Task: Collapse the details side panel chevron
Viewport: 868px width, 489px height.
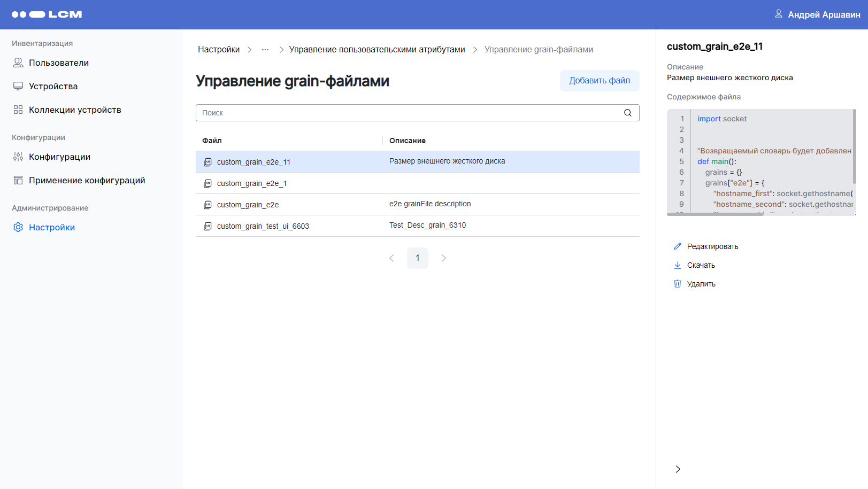Action: coord(678,469)
